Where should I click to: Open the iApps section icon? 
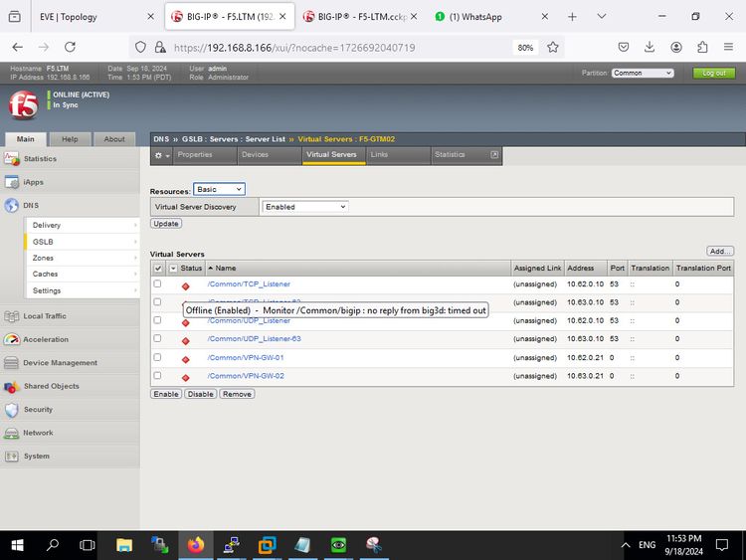click(12, 182)
